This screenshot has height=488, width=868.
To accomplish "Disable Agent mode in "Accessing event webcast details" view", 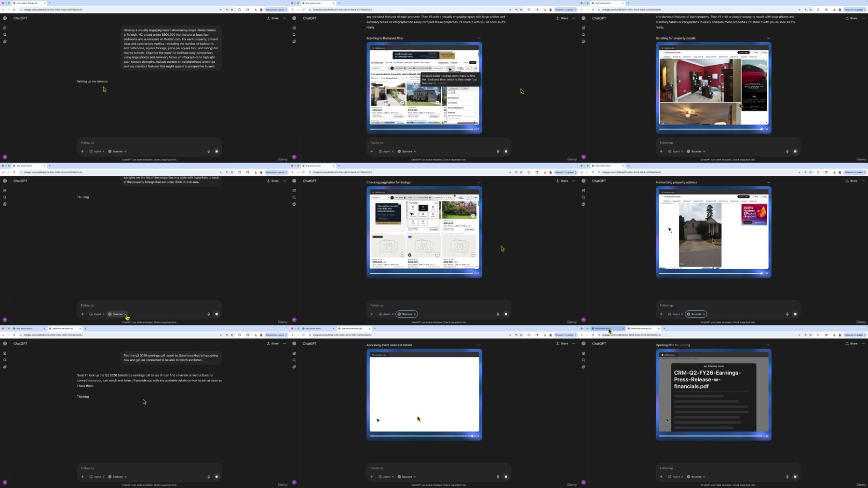I will point(393,477).
